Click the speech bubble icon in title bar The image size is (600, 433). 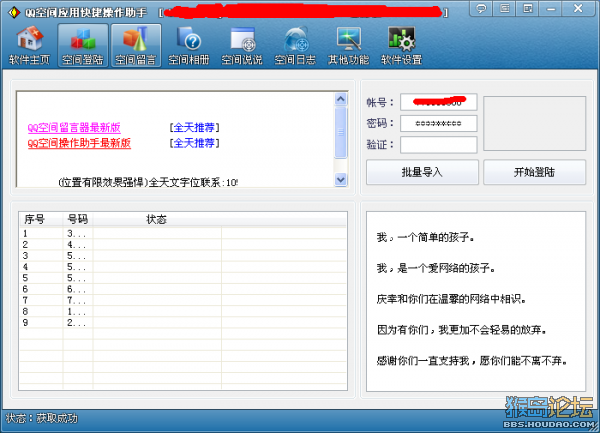[481, 8]
